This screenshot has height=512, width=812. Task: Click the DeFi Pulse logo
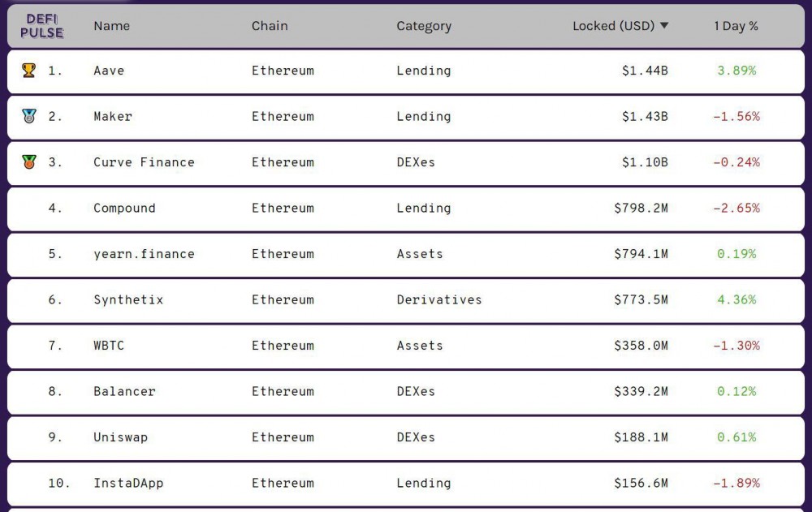[42, 26]
